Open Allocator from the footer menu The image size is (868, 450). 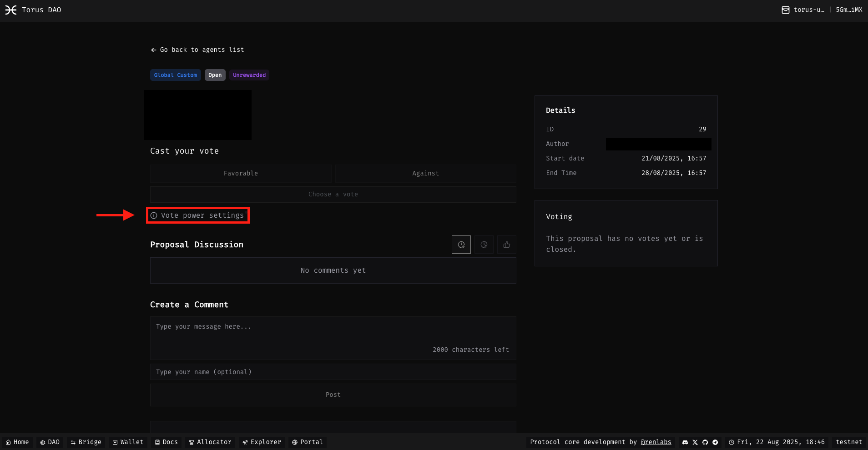point(210,442)
